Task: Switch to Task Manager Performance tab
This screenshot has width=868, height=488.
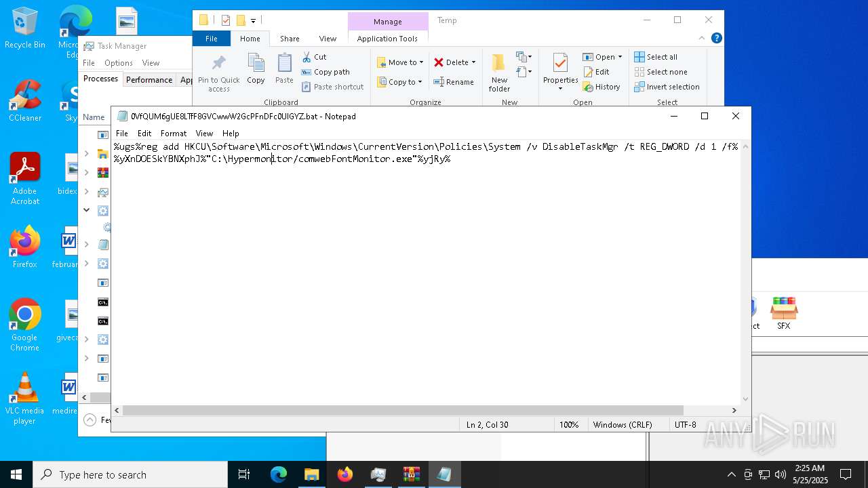Action: click(149, 79)
